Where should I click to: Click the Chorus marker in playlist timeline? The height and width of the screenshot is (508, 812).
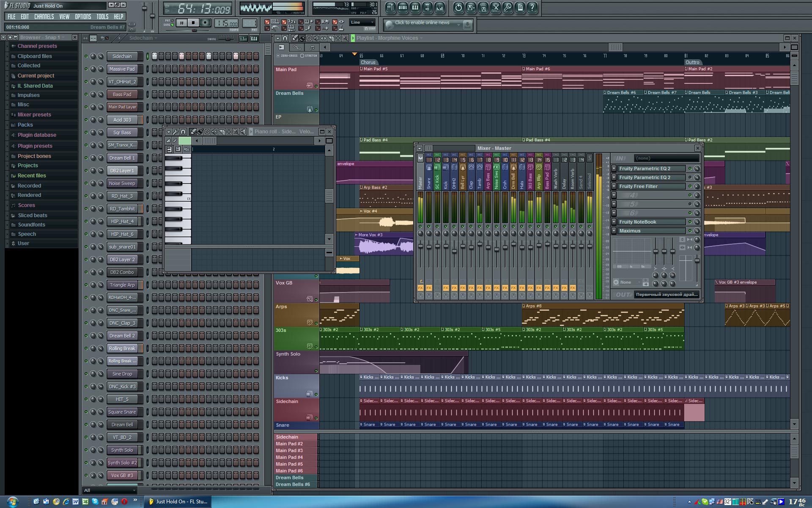[368, 62]
